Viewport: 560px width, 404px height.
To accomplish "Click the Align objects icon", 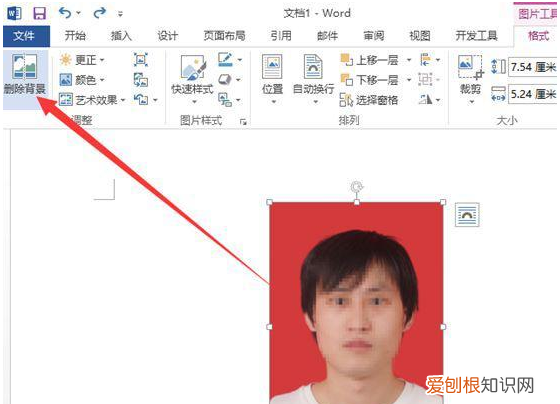I will (x=425, y=60).
